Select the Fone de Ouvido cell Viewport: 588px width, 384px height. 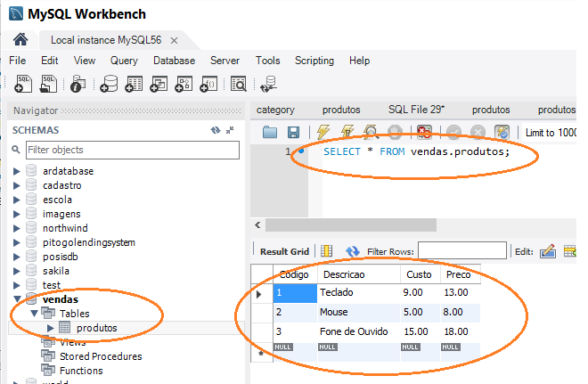coord(358,331)
